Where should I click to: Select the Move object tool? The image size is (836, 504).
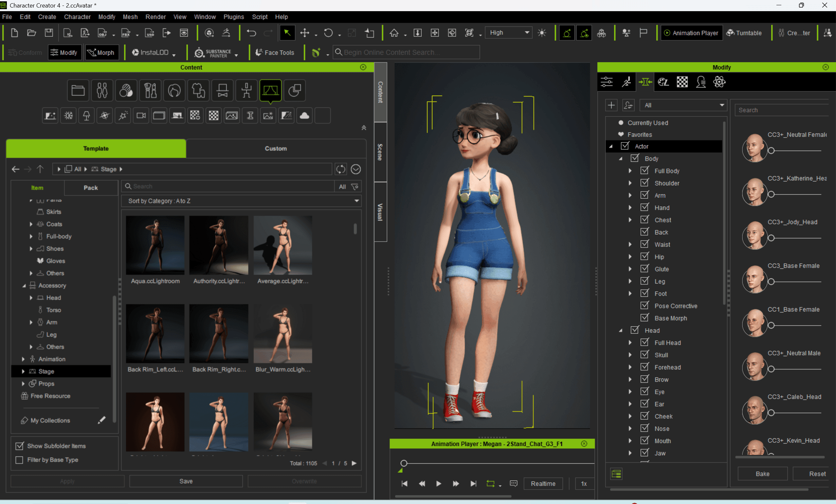(304, 33)
